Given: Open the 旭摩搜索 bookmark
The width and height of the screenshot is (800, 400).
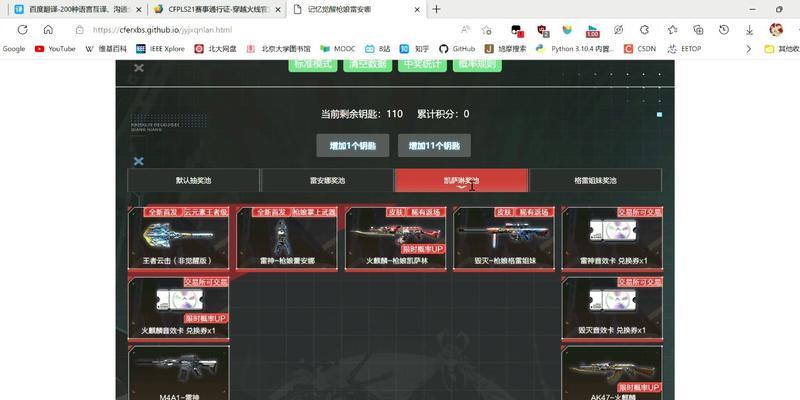Looking at the screenshot, I should click(505, 49).
